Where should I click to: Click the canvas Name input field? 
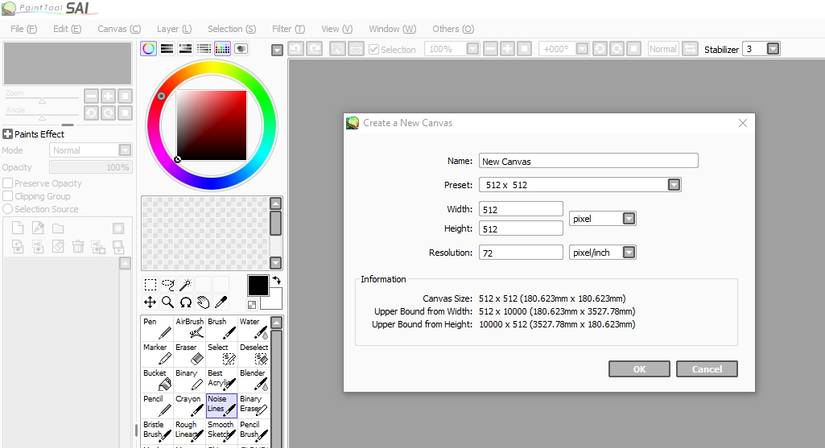coord(588,161)
